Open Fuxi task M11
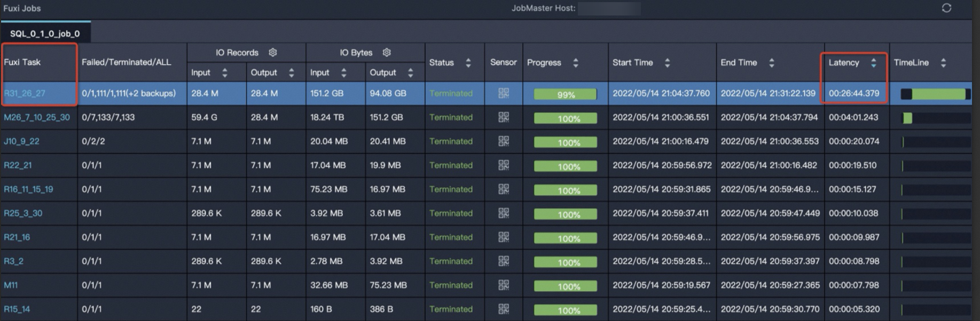This screenshot has height=321, width=980. [x=11, y=285]
